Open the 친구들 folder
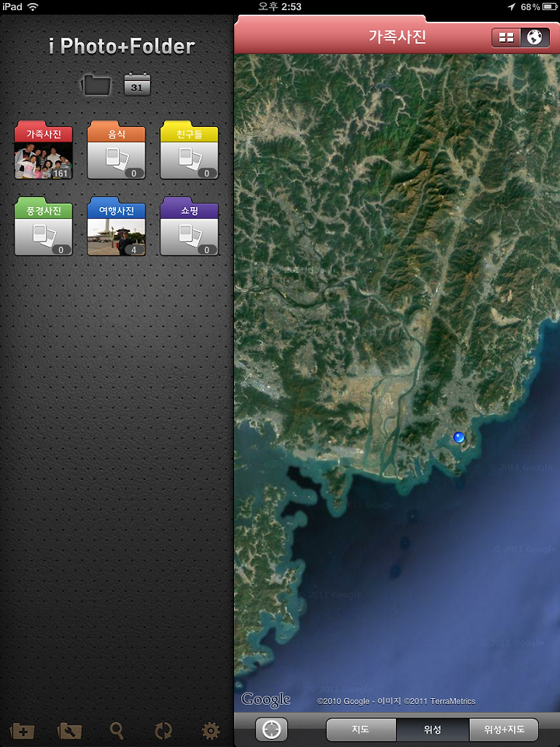Image resolution: width=560 pixels, height=747 pixels. pos(189,150)
